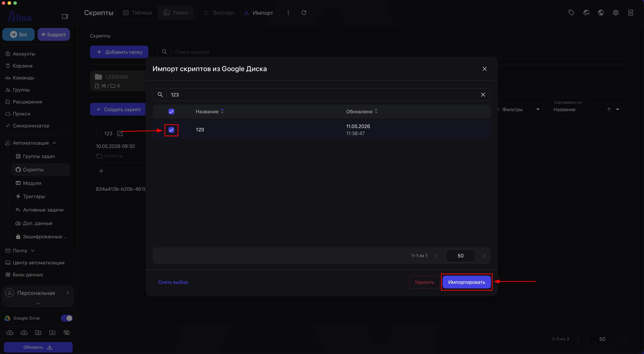This screenshot has height=354, width=644.
Task: Click the crossed-out eye icon
Action: [67, 333]
